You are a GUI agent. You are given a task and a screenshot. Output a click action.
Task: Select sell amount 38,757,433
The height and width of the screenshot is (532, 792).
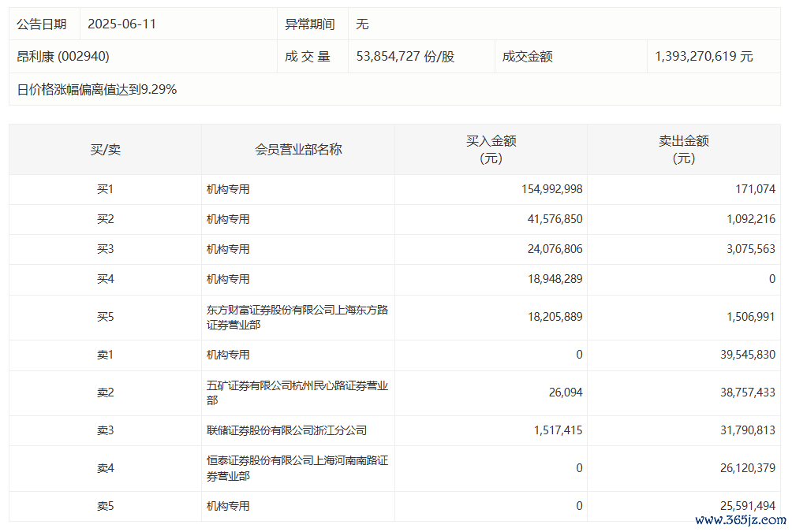click(748, 392)
